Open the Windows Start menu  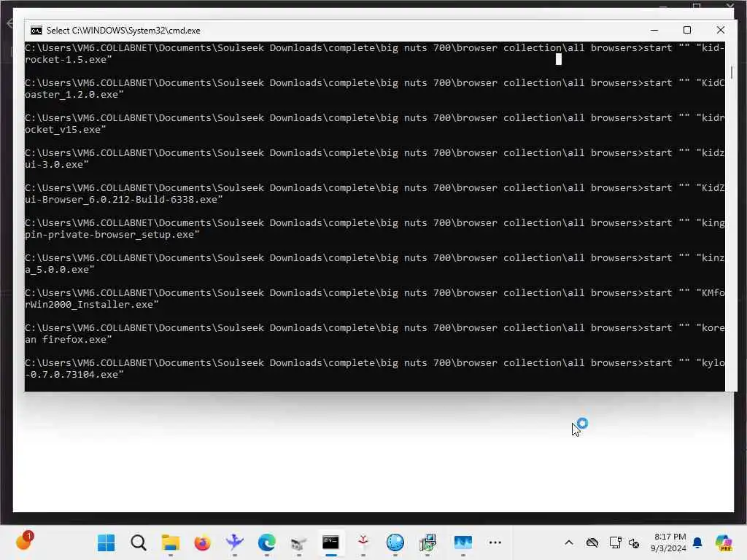tap(106, 542)
